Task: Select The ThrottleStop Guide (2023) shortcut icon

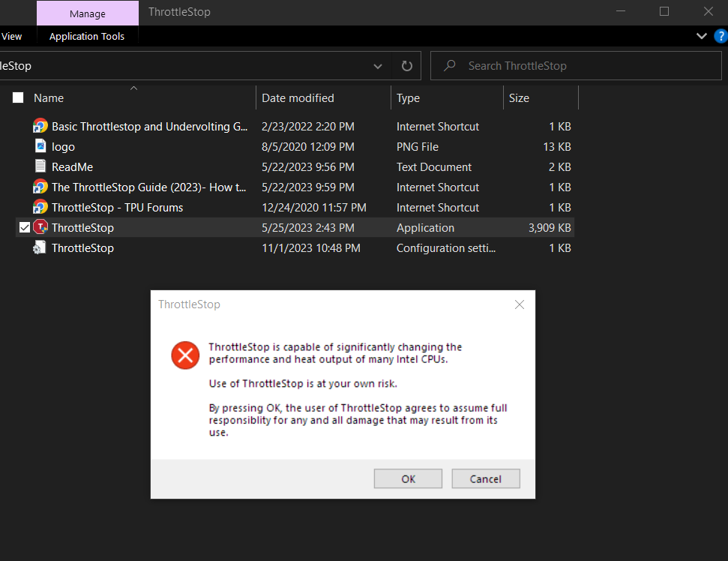Action: (x=40, y=187)
